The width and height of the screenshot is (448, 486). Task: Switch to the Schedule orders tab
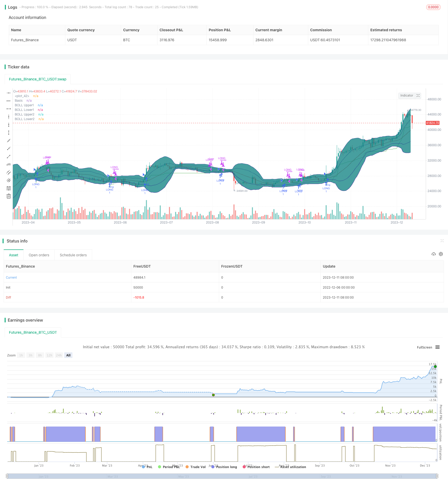(x=73, y=255)
